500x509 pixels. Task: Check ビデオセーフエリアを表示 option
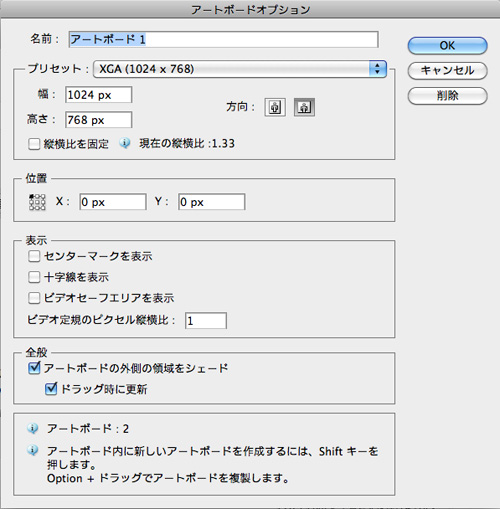coord(34,298)
